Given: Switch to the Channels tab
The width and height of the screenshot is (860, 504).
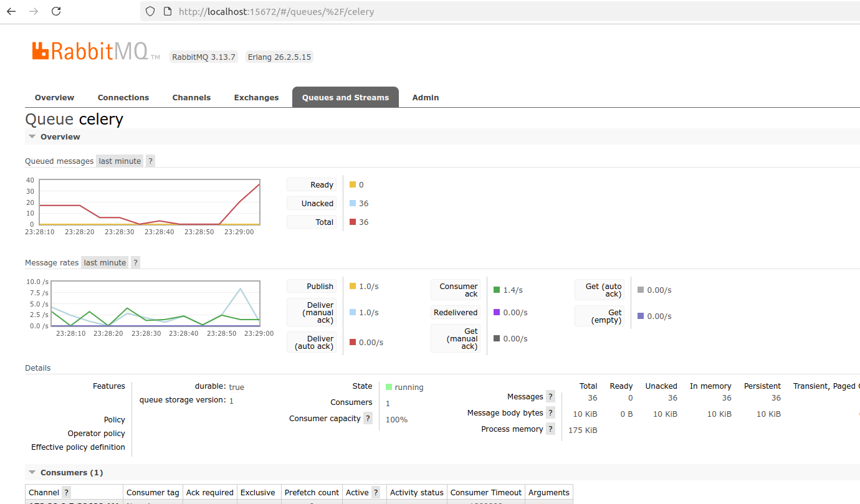Looking at the screenshot, I should [191, 97].
